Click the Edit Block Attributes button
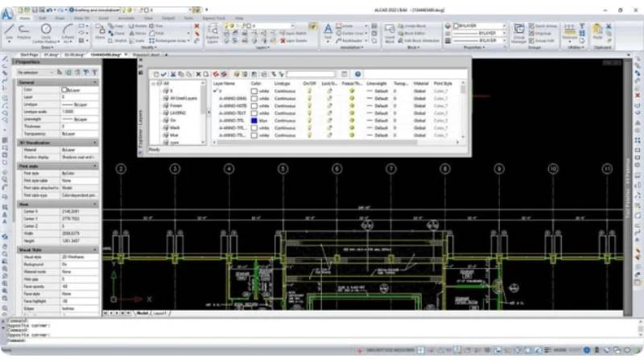Viewport: 644px width, 362px height. coord(419,41)
